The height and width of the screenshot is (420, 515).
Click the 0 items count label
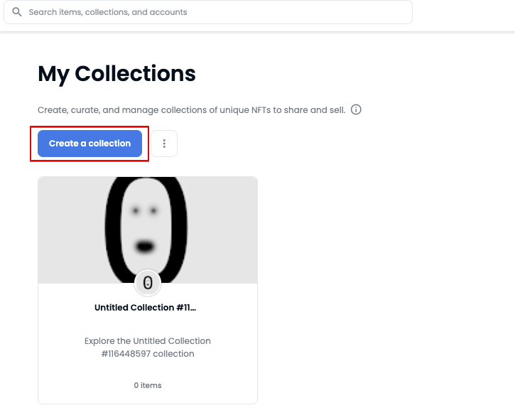(148, 385)
